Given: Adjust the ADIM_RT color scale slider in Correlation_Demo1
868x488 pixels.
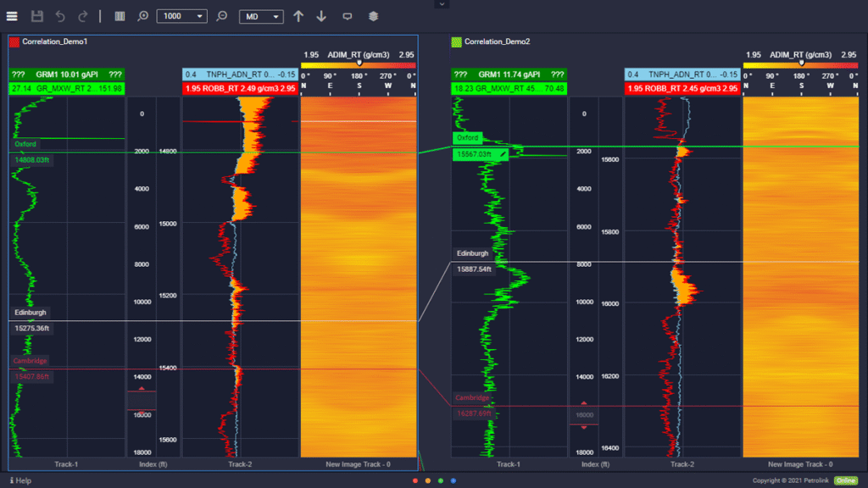Looking at the screenshot, I should pos(359,63).
